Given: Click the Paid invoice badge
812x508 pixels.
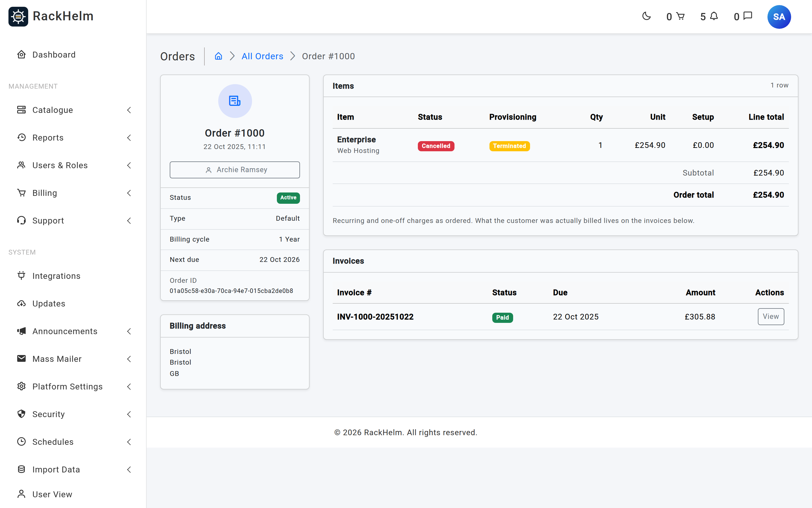Looking at the screenshot, I should pos(502,317).
